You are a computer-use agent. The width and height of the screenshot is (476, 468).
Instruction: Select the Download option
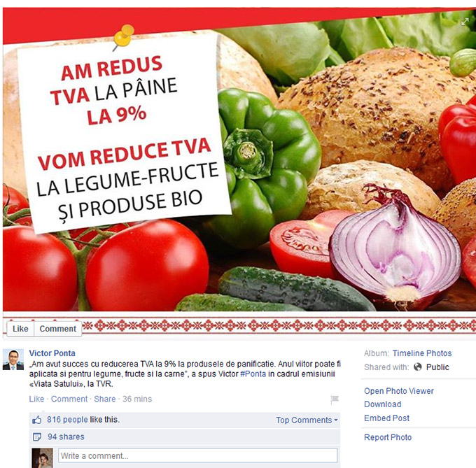tap(382, 404)
